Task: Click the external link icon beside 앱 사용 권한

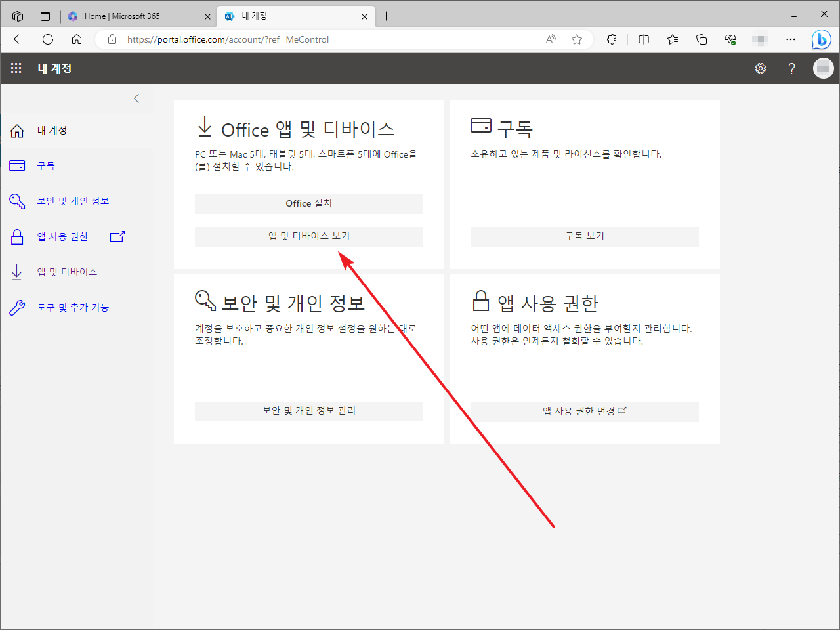Action: 117,236
